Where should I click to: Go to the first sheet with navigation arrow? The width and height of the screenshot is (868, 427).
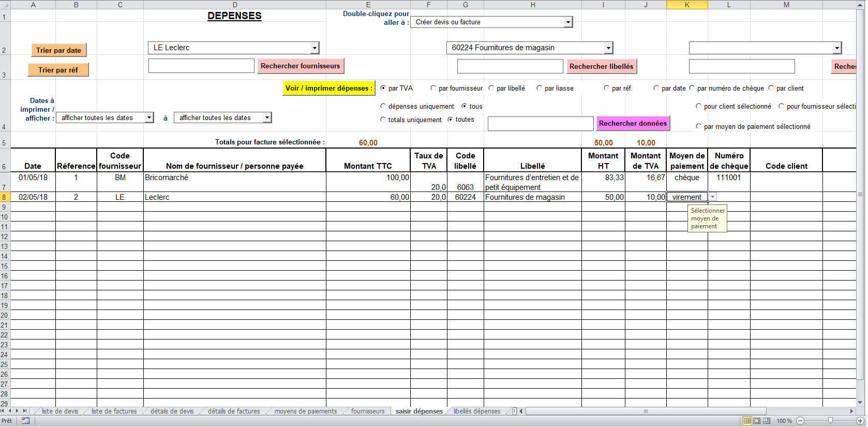3,411
